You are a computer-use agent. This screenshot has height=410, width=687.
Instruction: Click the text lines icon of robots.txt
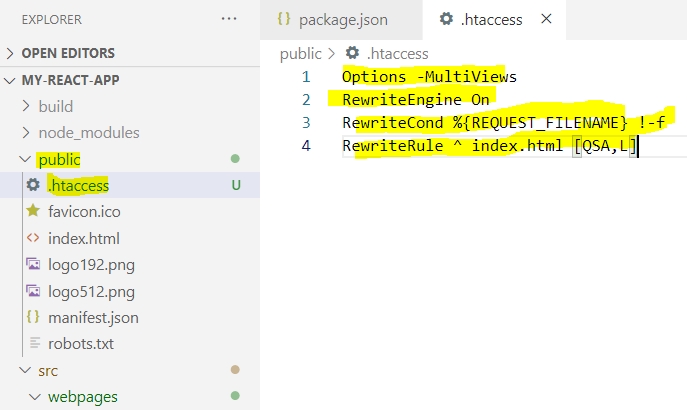pos(33,344)
